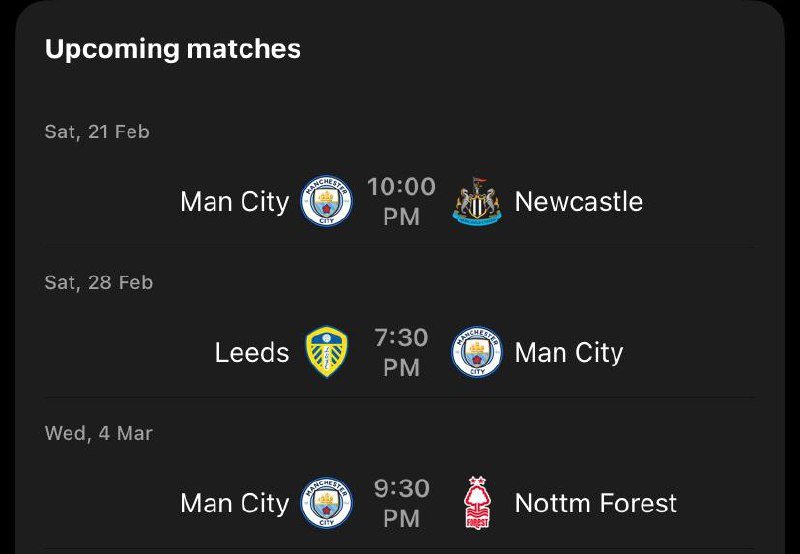800x554 pixels.
Task: Open Man City name in Forest match
Action: click(x=234, y=504)
